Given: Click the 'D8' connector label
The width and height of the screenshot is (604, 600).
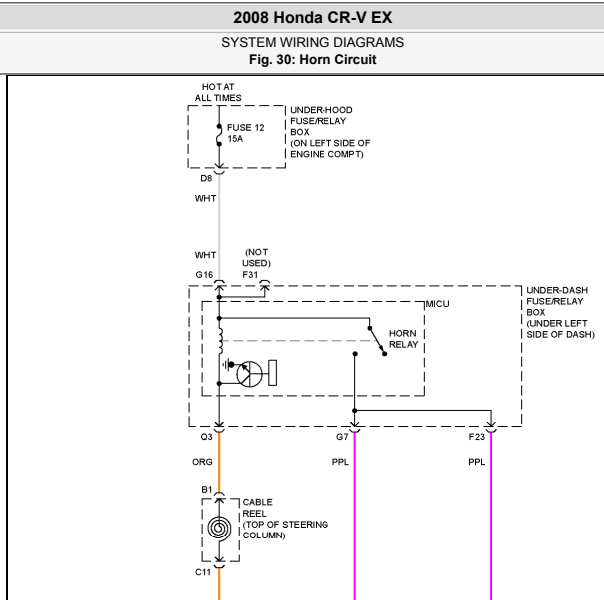Looking at the screenshot, I should click(x=206, y=178).
